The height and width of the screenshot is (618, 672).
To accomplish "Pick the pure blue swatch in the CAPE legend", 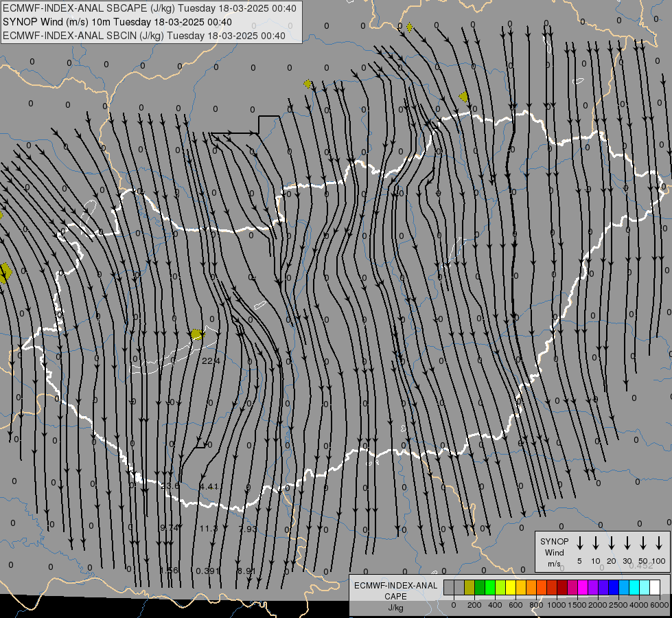I will [x=614, y=587].
